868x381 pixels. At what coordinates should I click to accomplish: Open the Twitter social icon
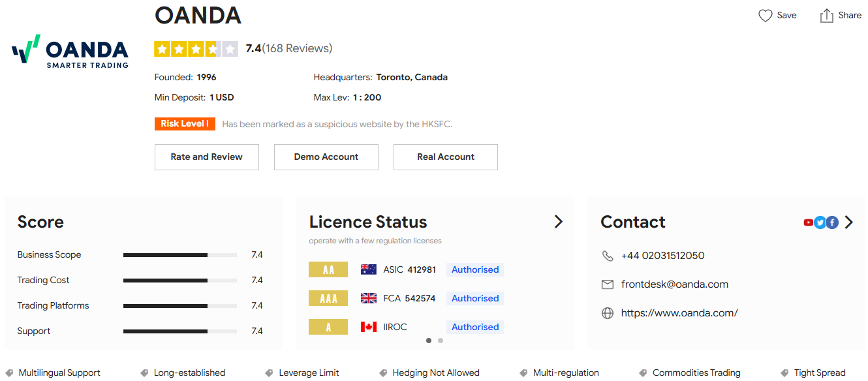coord(820,222)
